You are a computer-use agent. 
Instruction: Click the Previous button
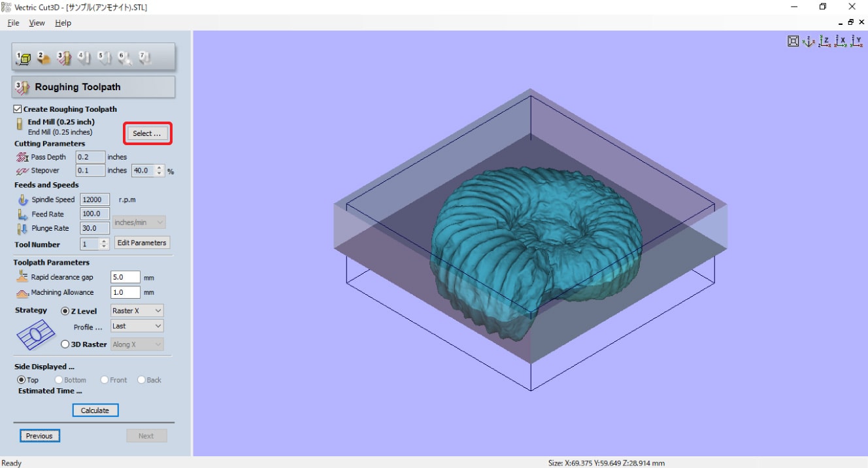click(x=39, y=436)
